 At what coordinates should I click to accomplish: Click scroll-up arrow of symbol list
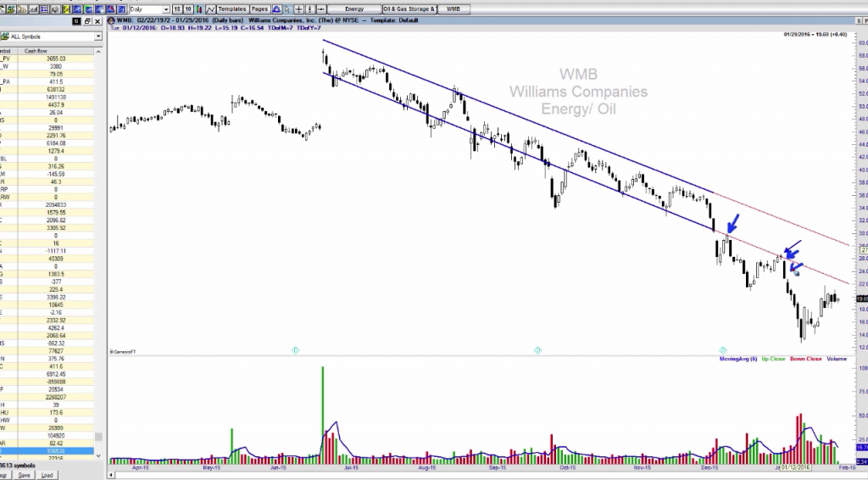pos(98,52)
